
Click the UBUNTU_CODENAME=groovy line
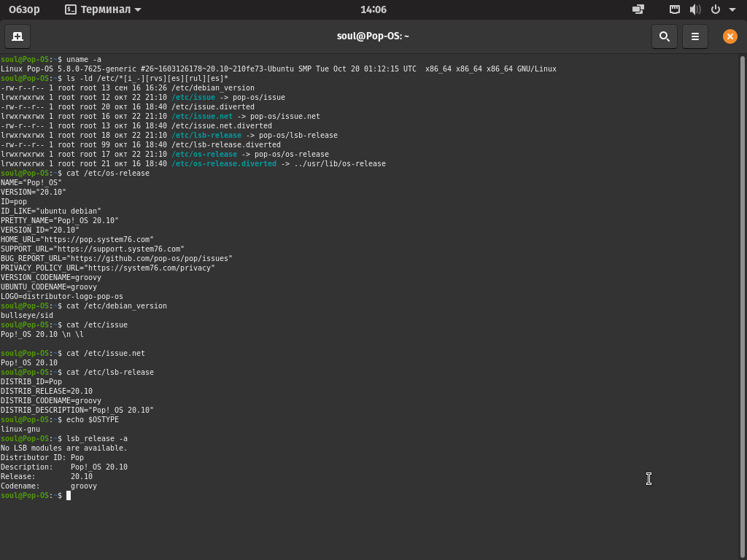(49, 287)
